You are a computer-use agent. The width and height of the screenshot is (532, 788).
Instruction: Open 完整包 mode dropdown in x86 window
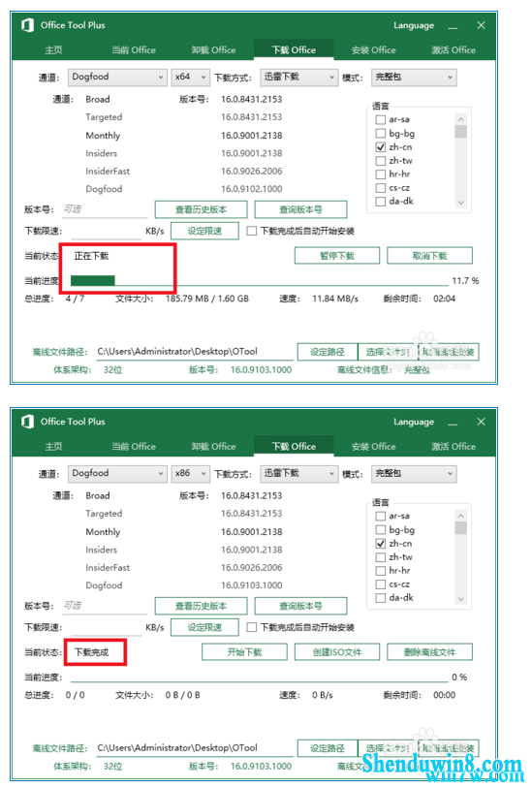tap(414, 473)
